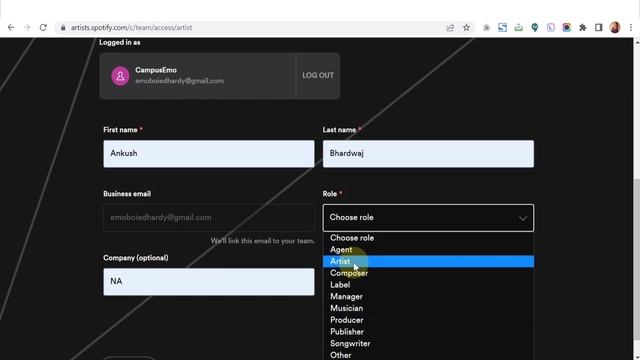Select Musician from the role list
Viewport: 640px width, 360px height.
428,309
